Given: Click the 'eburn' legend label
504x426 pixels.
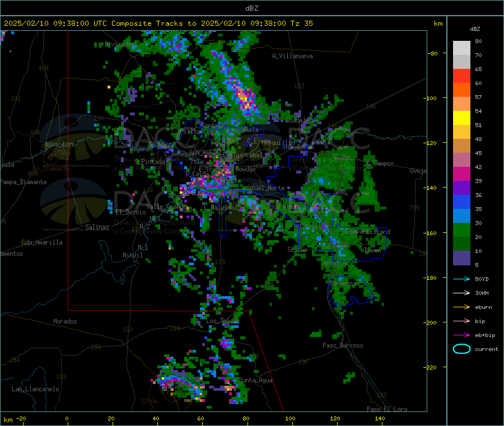Looking at the screenshot, I should 483,307.
